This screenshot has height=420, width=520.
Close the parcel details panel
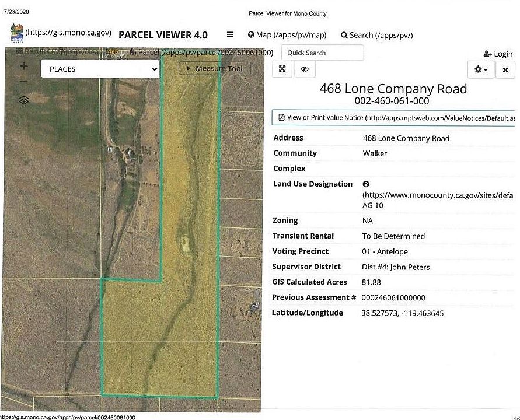505,69
